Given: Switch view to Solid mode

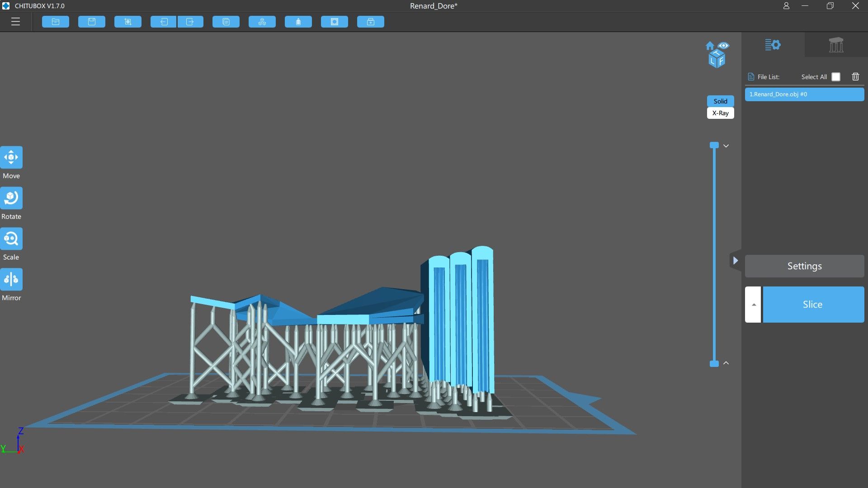Looking at the screenshot, I should 720,101.
